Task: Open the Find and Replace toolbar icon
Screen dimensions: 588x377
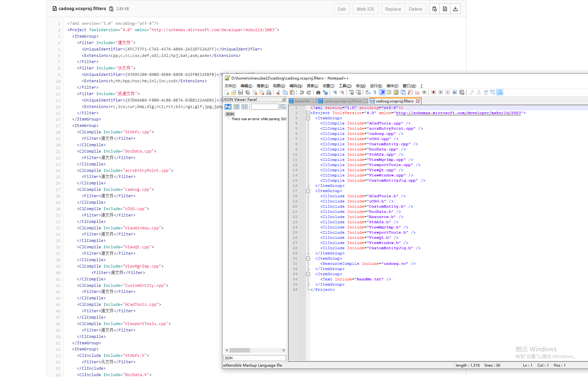Action: (325, 92)
